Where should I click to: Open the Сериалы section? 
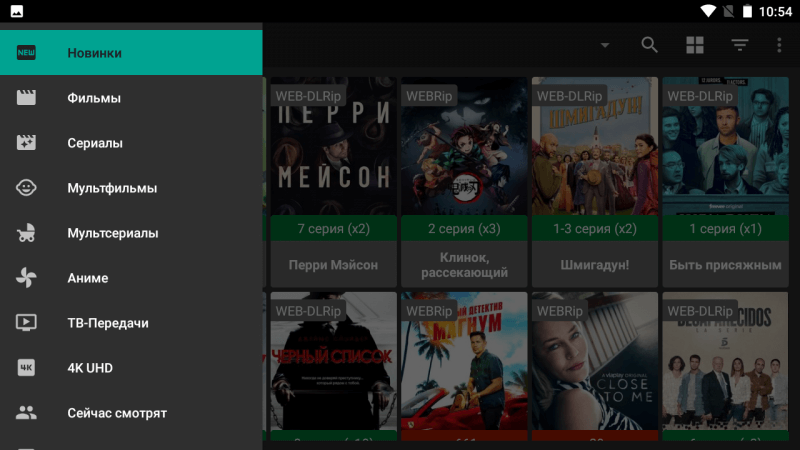coord(131,142)
